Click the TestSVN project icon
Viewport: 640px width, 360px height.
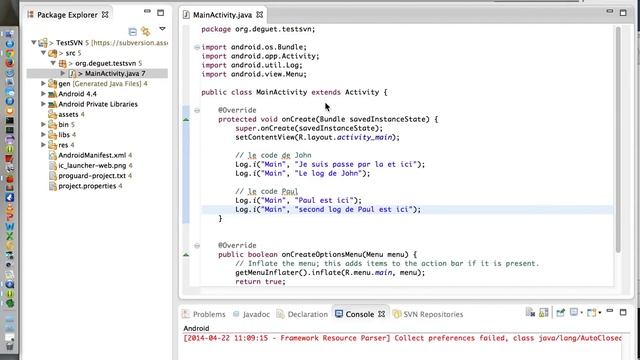(x=43, y=42)
